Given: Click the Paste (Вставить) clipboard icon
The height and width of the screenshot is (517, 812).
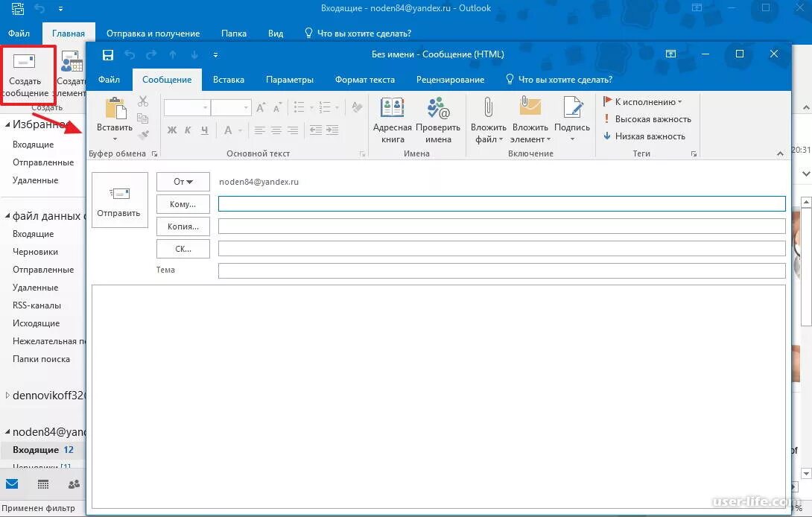Looking at the screenshot, I should click(115, 109).
